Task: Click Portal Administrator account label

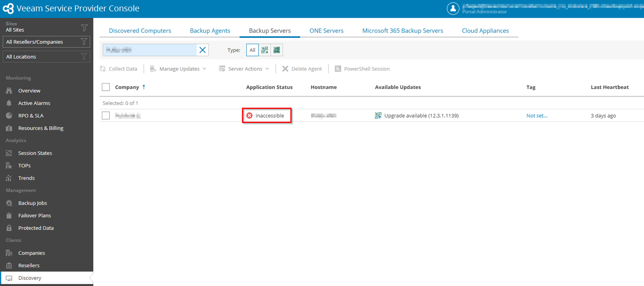Action: pos(485,12)
